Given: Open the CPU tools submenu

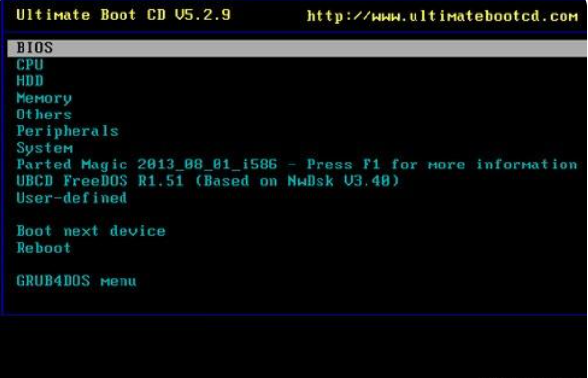Looking at the screenshot, I should 297,65.
